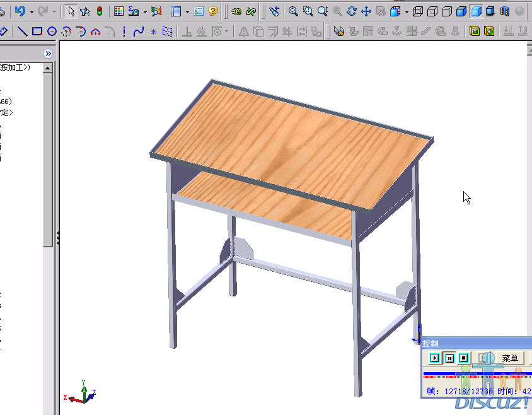This screenshot has width=532, height=415.
Task: Click the Measure tape tool icon
Action: pyautogui.click(x=134, y=11)
